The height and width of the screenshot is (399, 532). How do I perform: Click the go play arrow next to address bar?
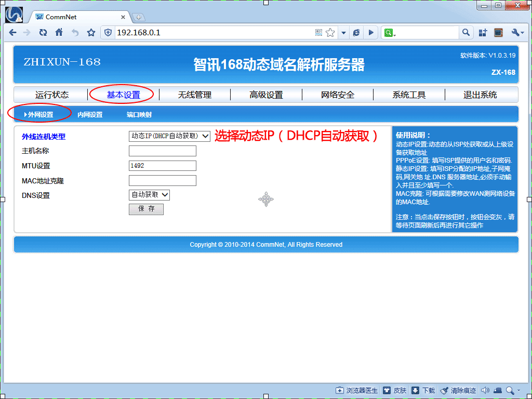pyautogui.click(x=371, y=33)
